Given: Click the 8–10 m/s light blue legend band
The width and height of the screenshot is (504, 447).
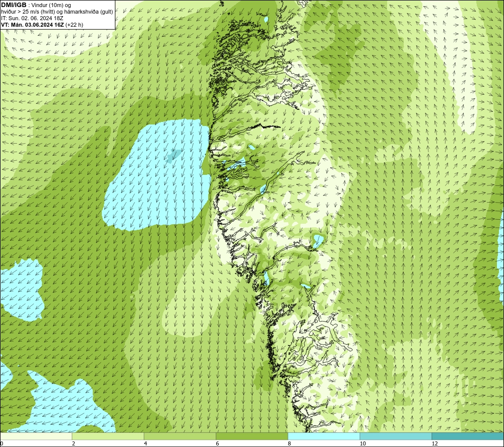Looking at the screenshot, I should 324,436.
